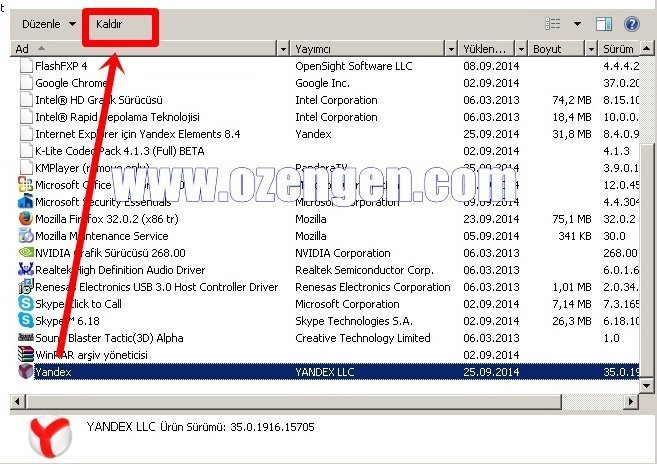
Task: Click the K-Lite Codec Pack icon
Action: point(26,150)
